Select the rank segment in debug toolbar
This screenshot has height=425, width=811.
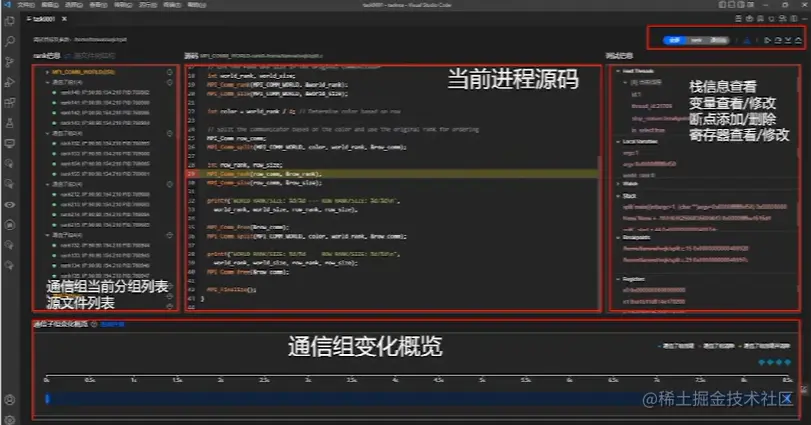(x=697, y=40)
